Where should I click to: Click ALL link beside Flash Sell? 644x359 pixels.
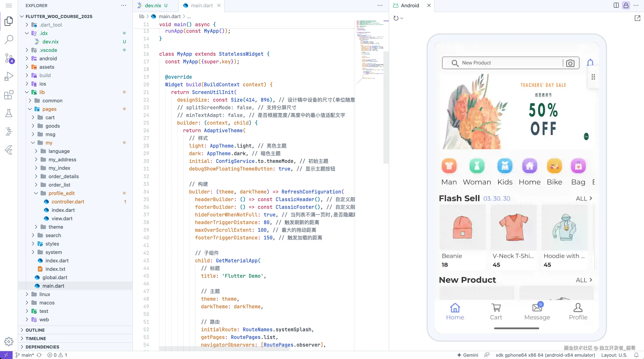click(x=584, y=198)
